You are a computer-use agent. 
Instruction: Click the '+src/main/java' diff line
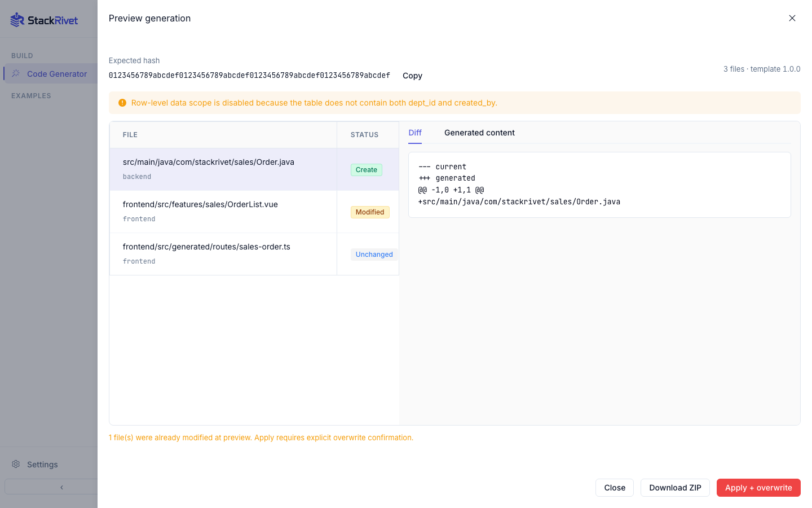[x=519, y=202]
